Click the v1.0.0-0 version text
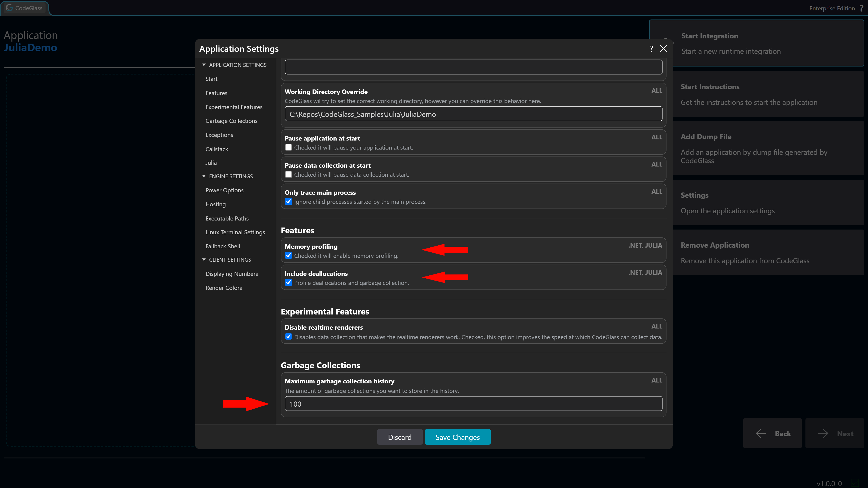868x488 pixels. point(829,483)
